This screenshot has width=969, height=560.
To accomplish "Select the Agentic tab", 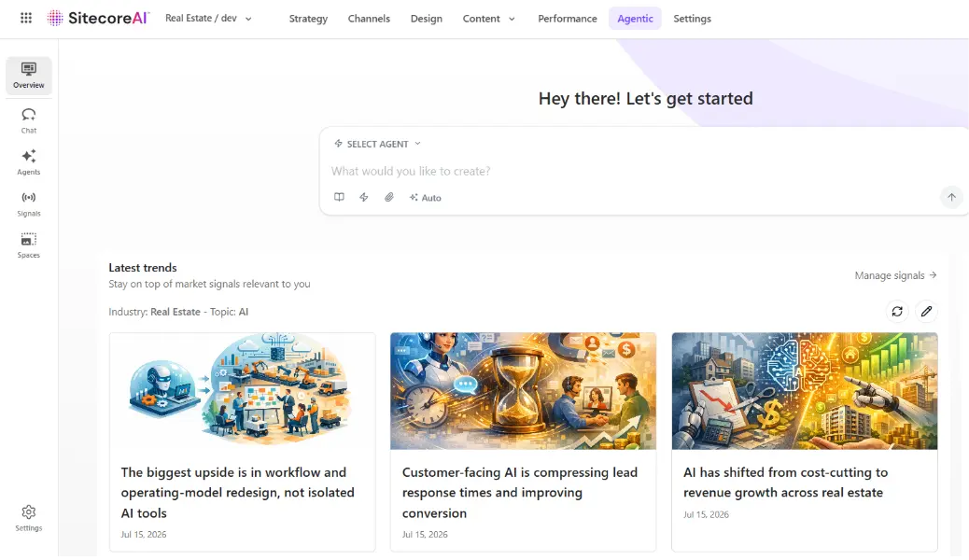I will (636, 19).
